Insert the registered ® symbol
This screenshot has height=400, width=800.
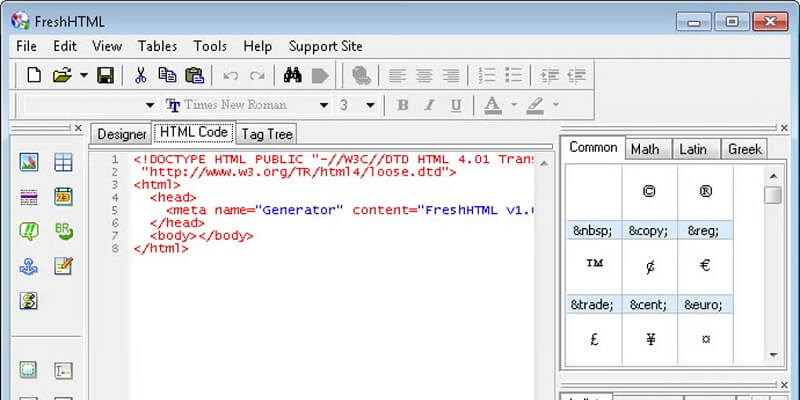706,192
